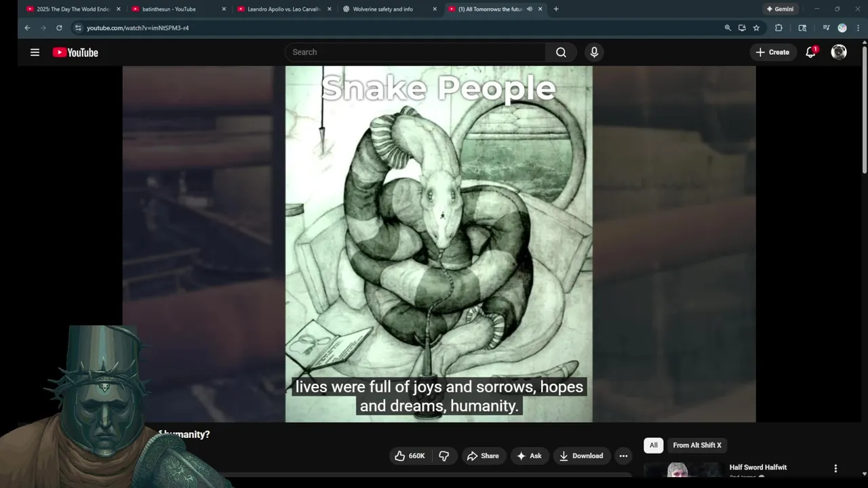Close the All Tomorrows tab
This screenshot has height=488, width=868.
(540, 9)
